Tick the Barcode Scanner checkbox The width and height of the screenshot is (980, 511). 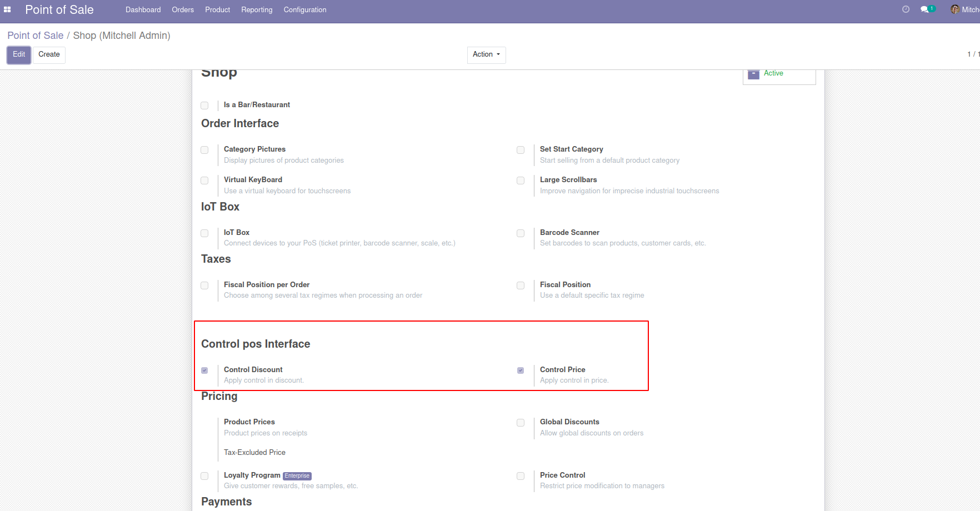521,233
